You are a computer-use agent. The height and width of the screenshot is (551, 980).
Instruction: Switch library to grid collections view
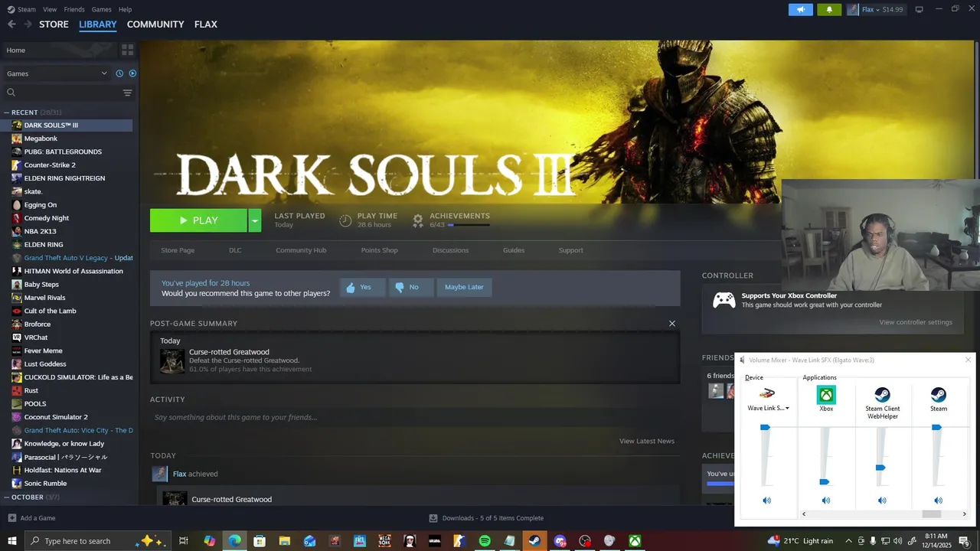(x=127, y=50)
